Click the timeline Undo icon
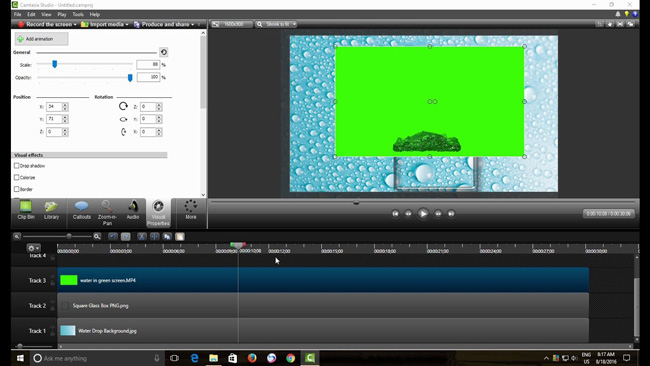 (x=113, y=236)
